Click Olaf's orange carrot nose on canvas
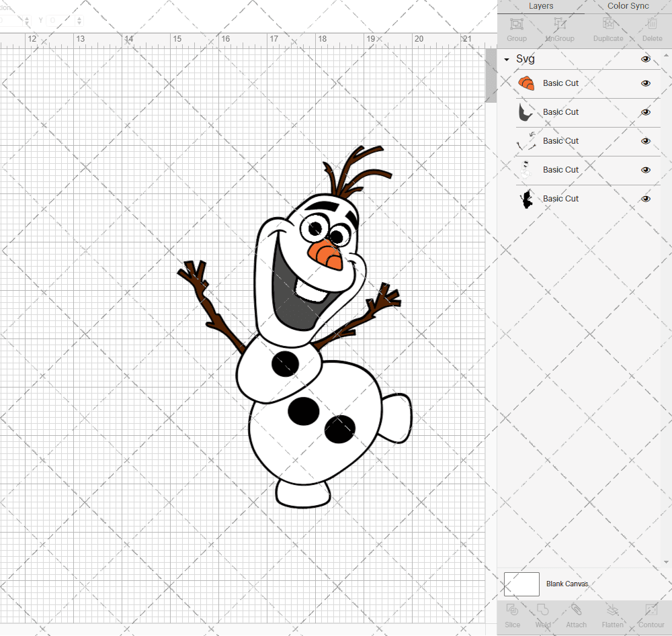 (x=326, y=255)
